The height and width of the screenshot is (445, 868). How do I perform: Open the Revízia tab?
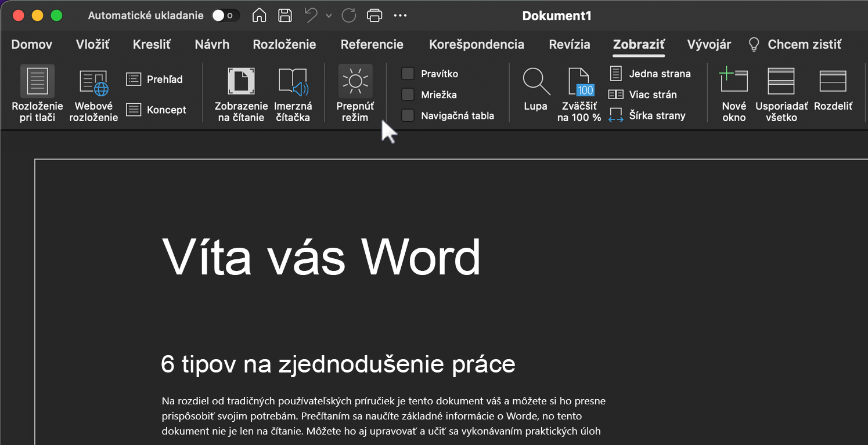570,45
